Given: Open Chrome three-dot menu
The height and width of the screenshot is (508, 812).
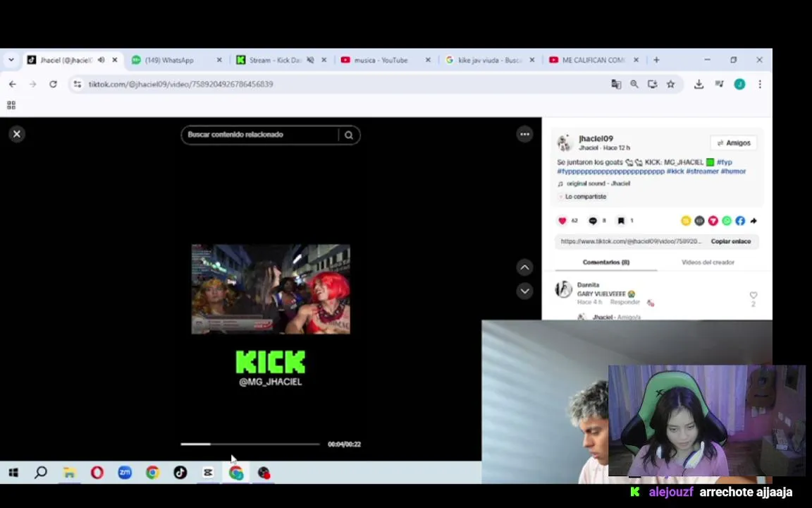Looking at the screenshot, I should [x=760, y=84].
